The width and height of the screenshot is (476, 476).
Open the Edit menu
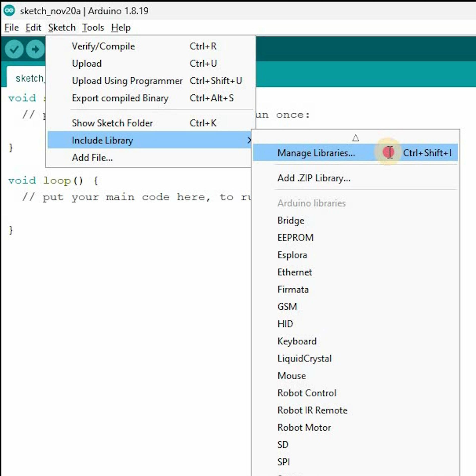(33, 28)
